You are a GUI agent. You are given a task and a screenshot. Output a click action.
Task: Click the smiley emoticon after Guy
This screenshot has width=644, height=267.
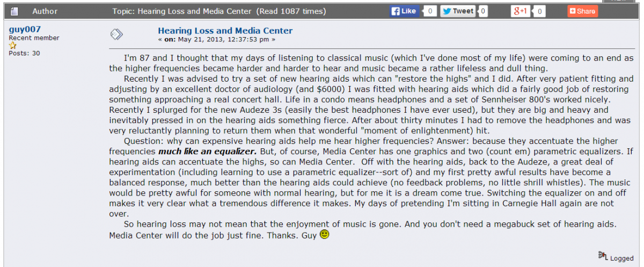[x=324, y=234]
